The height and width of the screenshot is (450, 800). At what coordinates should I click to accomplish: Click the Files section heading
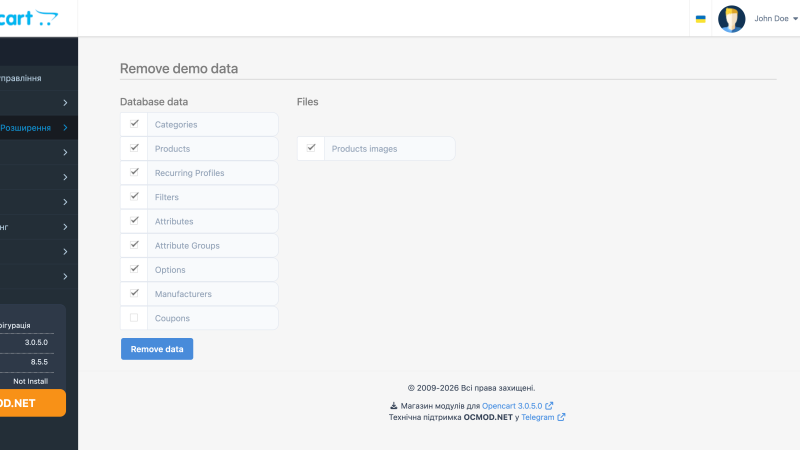pyautogui.click(x=308, y=102)
